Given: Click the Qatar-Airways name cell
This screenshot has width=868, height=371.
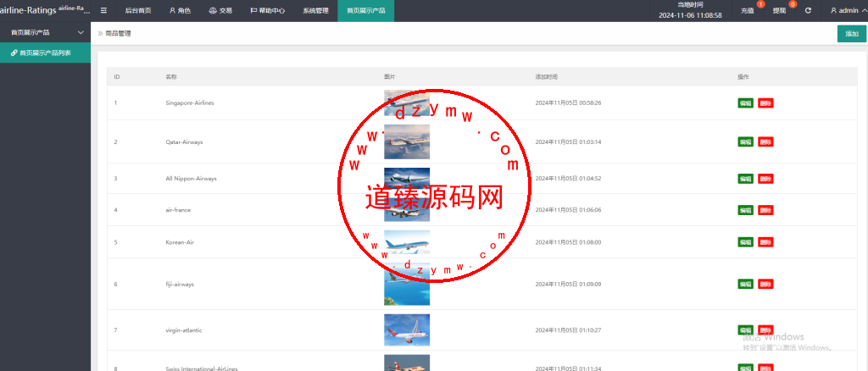Looking at the screenshot, I should coord(184,141).
